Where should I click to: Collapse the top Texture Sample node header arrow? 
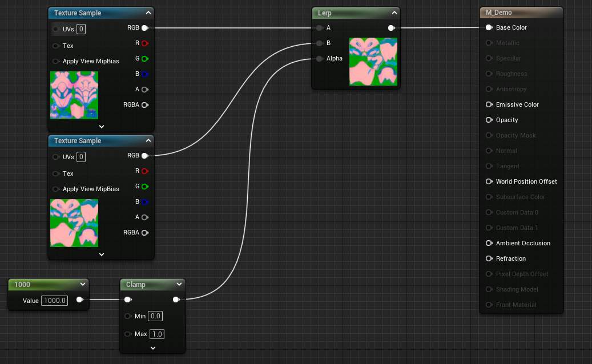pyautogui.click(x=148, y=13)
